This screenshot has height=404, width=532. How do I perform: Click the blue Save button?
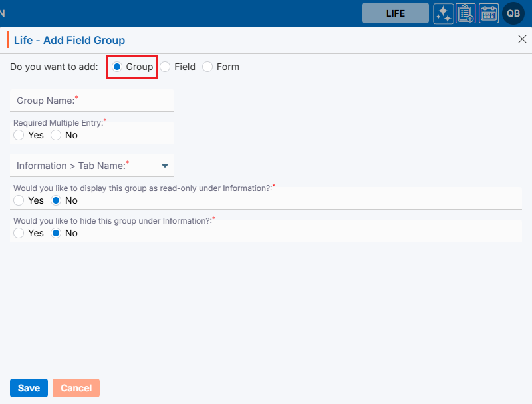29,388
